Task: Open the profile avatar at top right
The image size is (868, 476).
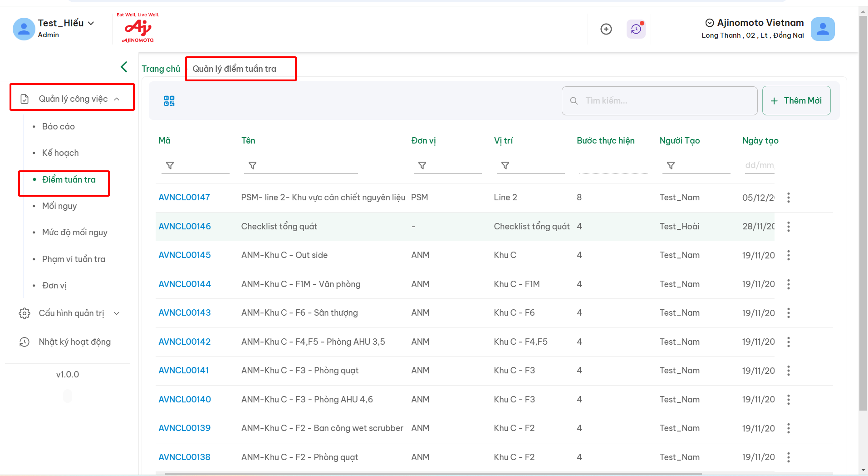Action: point(823,29)
